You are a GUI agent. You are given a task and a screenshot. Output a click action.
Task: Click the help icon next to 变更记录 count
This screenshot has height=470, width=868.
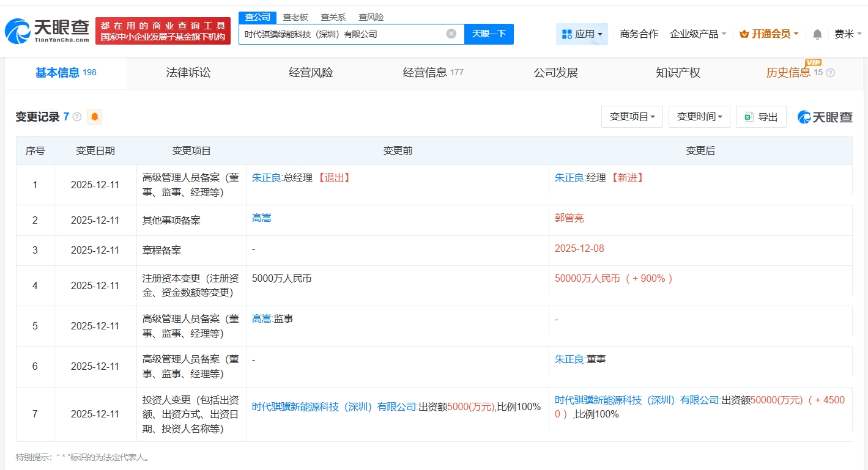pos(77,117)
